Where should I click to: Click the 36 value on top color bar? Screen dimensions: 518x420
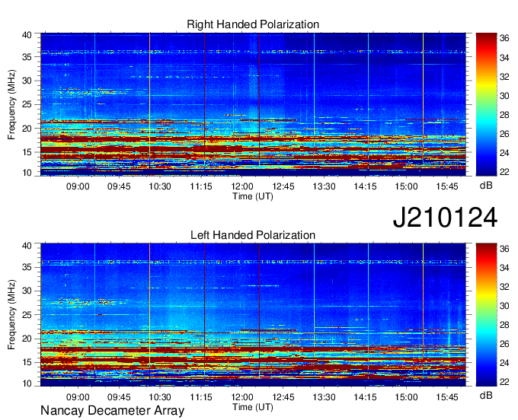click(x=504, y=38)
